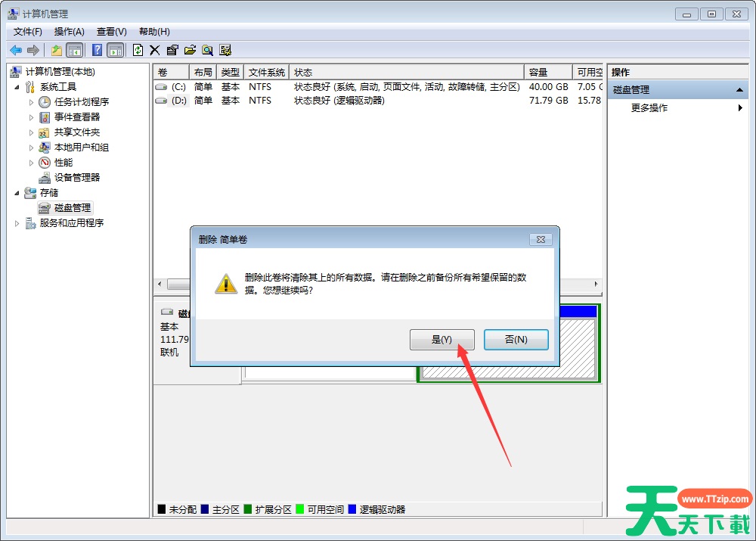The image size is (756, 541).
Task: Click the Performance icon in the tree
Action: tap(45, 163)
